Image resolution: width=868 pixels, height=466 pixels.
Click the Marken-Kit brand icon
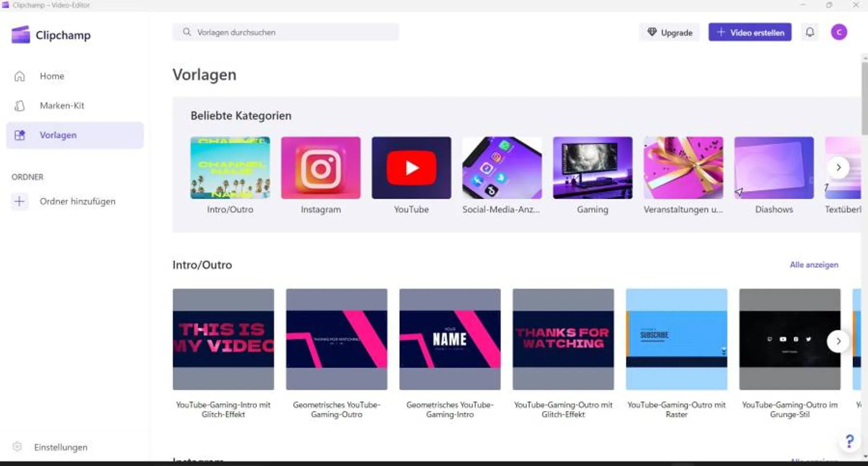click(19, 106)
